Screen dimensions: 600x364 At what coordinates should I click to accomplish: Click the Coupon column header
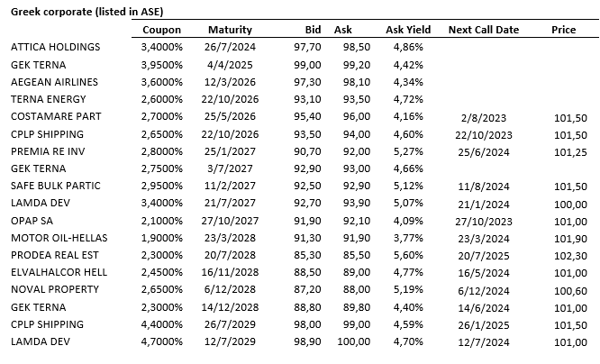coord(162,29)
